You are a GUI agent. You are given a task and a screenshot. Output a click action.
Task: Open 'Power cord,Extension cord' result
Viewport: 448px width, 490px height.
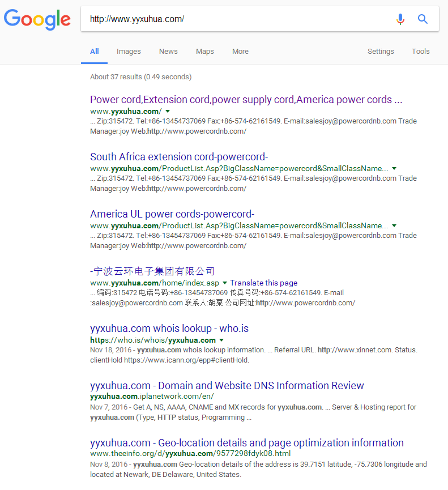[246, 99]
